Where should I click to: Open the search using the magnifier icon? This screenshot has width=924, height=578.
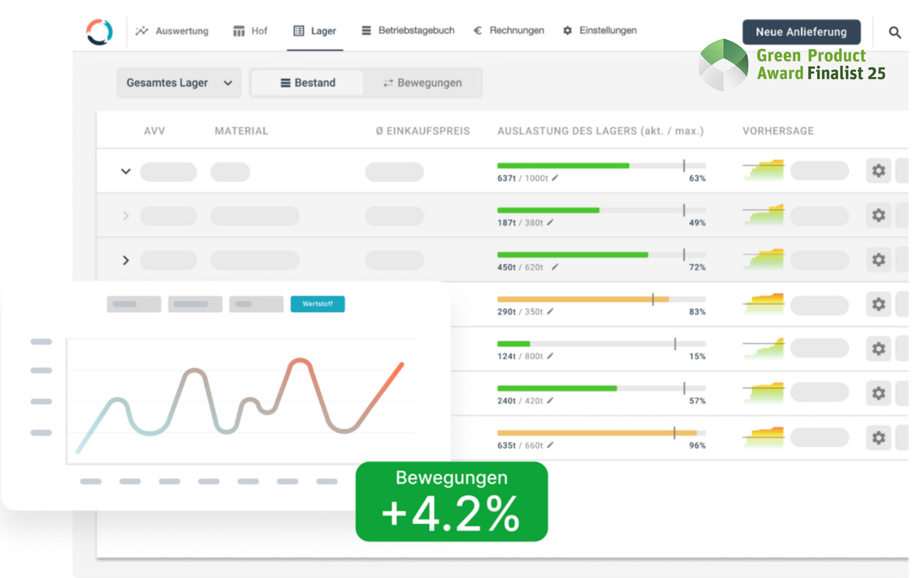click(894, 31)
